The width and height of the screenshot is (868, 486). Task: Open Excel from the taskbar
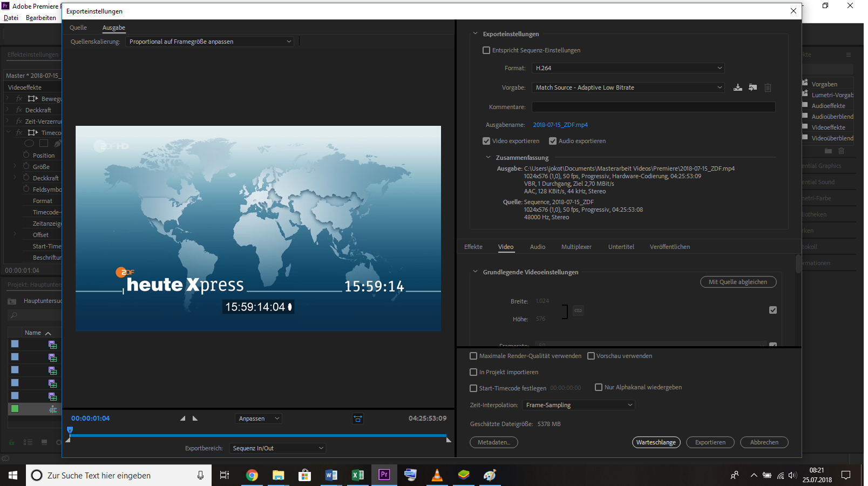point(357,475)
